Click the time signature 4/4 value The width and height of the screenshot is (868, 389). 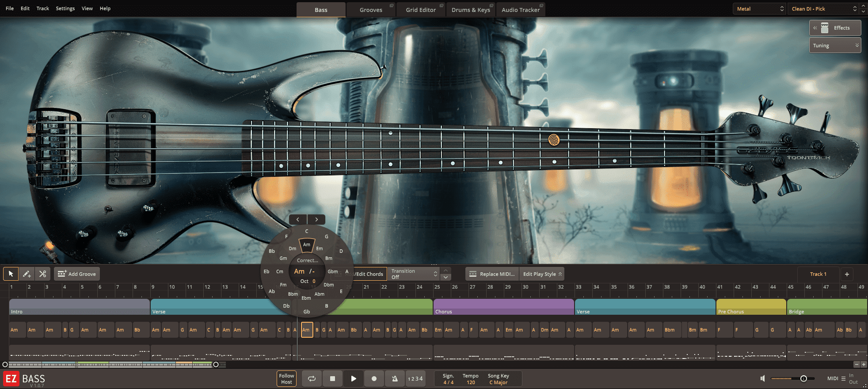[x=449, y=382]
